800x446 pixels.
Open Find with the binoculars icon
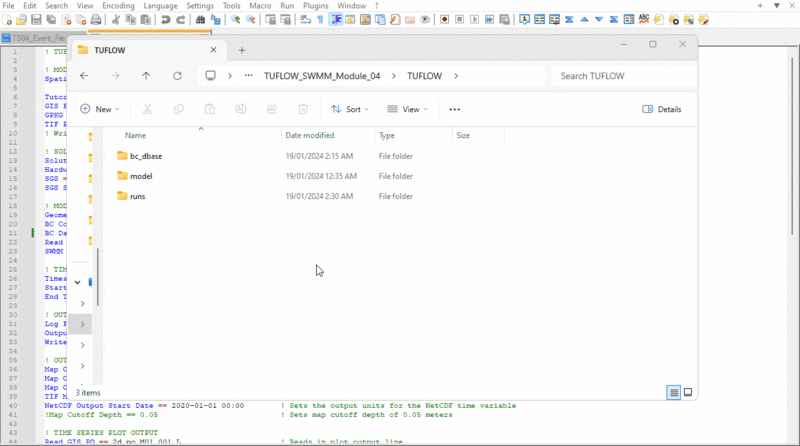click(x=200, y=20)
